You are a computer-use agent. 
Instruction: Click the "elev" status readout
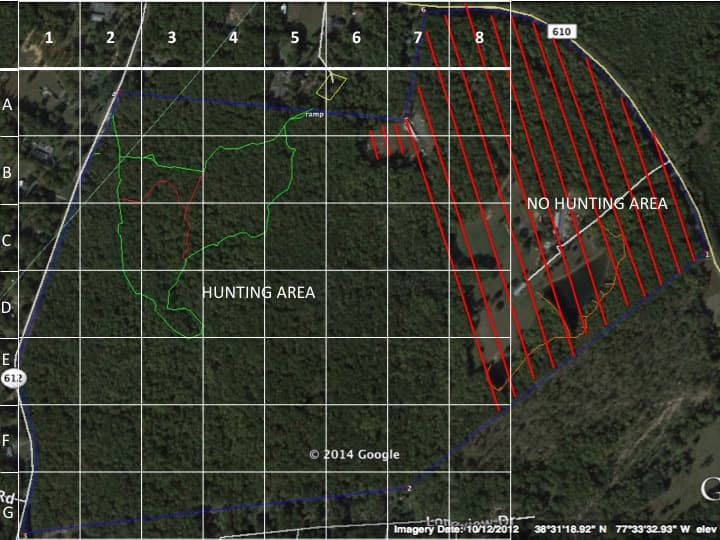706,529
